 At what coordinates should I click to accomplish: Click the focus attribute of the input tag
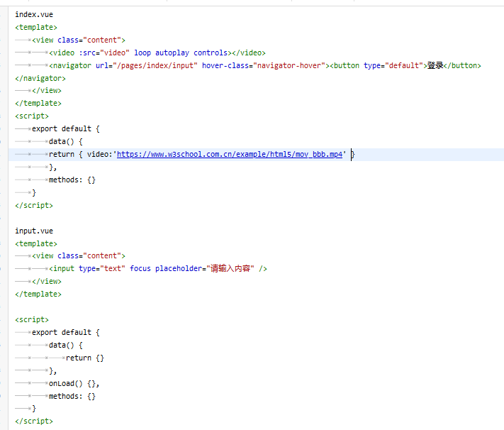140,269
